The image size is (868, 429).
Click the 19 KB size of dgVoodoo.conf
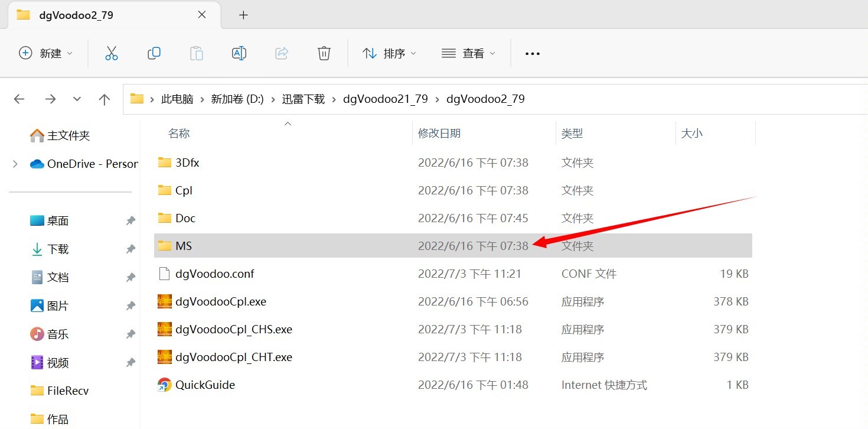tap(734, 274)
